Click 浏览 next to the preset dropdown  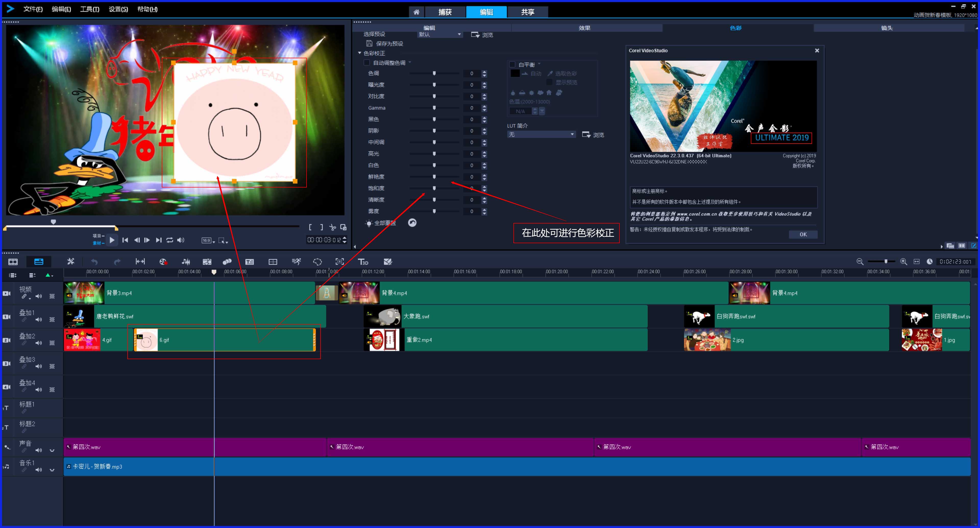click(x=482, y=35)
